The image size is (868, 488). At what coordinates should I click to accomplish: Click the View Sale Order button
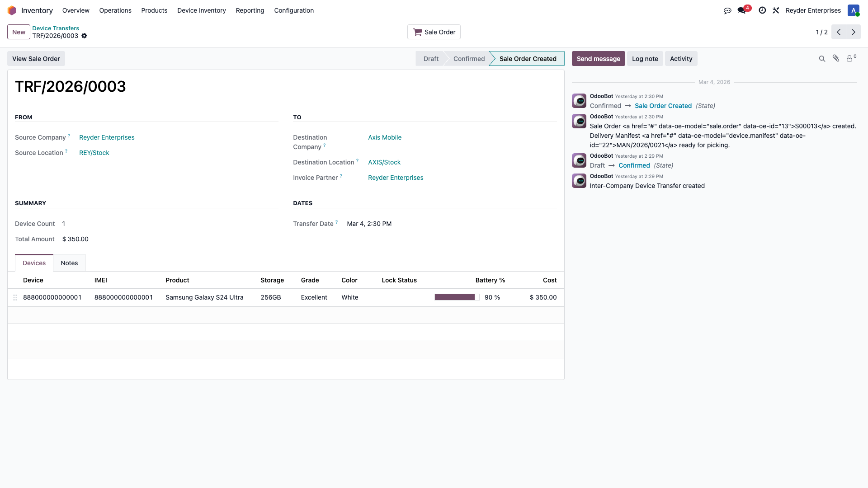click(x=36, y=59)
